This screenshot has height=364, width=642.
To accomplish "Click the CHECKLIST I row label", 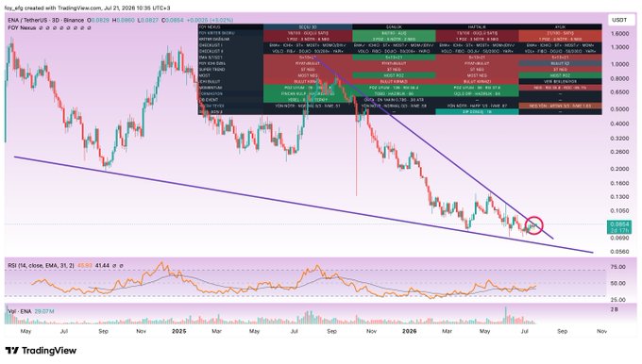I will tap(210, 45).
